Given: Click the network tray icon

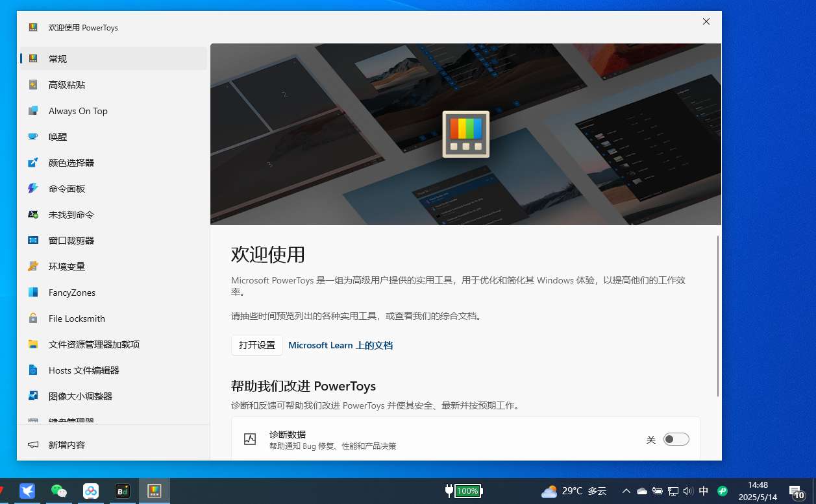Looking at the screenshot, I should (673, 491).
